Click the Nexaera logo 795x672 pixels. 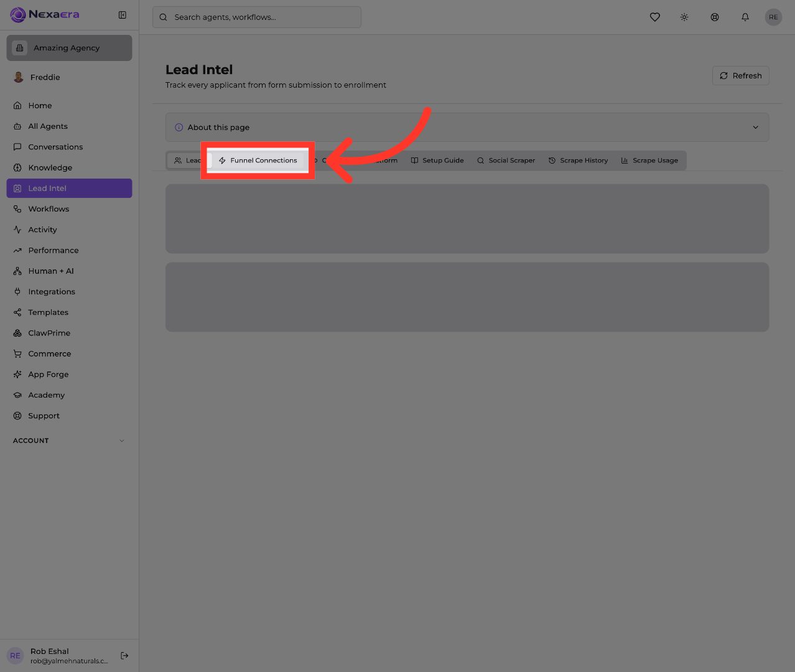pyautogui.click(x=45, y=14)
